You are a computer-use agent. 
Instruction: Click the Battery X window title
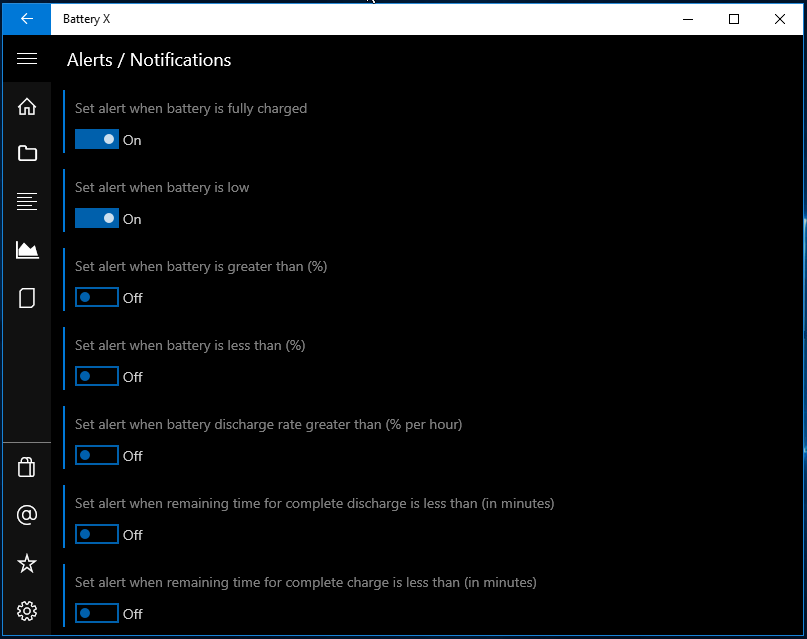pyautogui.click(x=86, y=19)
